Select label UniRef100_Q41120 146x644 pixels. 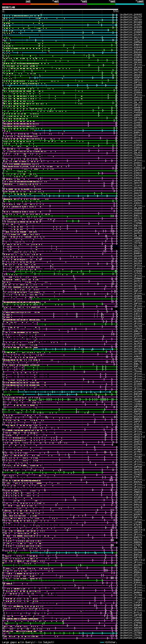tap(131, 37)
